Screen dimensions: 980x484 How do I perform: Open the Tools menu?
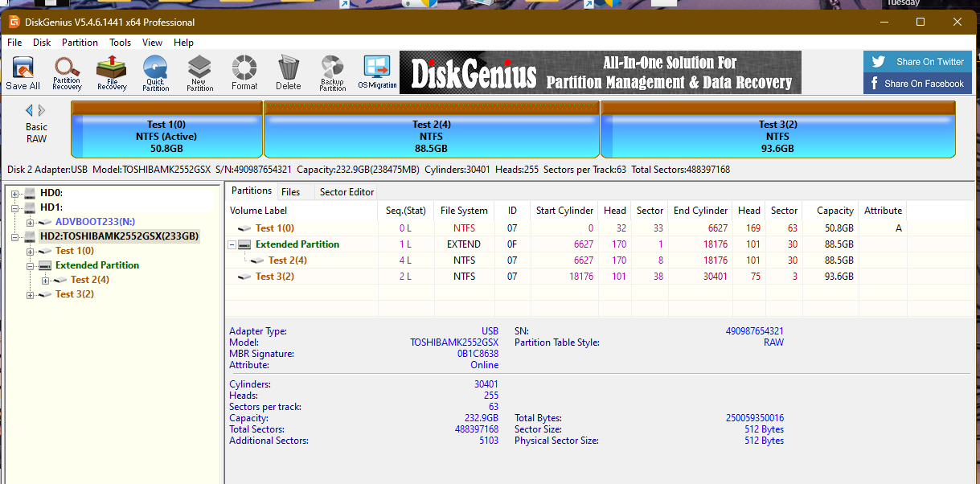pos(121,43)
